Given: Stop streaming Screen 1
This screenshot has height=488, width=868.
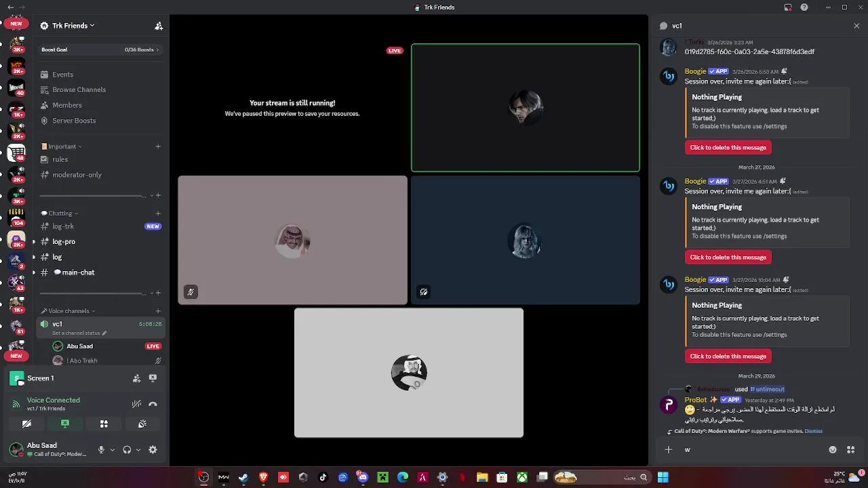Looking at the screenshot, I should (x=153, y=378).
